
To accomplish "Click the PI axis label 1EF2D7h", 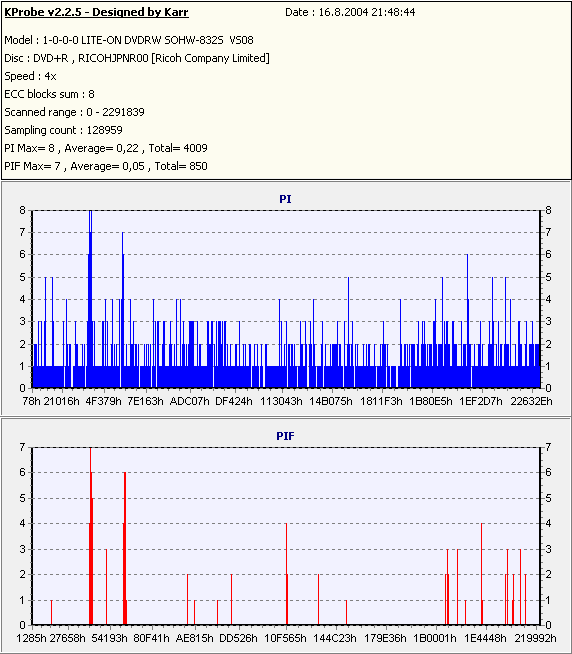I will [x=481, y=401].
